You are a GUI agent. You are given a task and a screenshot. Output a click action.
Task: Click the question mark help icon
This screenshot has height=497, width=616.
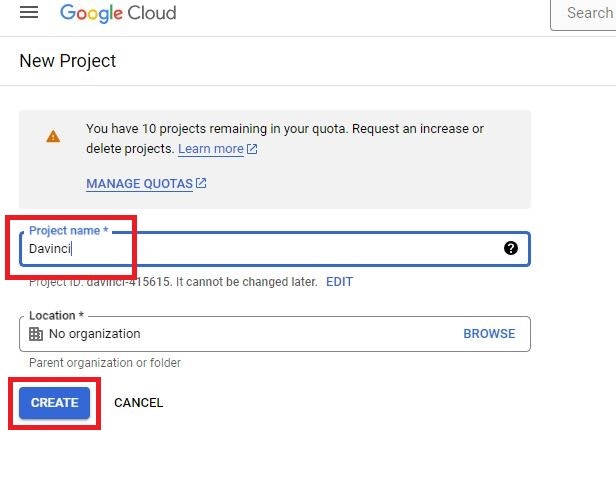pos(511,248)
